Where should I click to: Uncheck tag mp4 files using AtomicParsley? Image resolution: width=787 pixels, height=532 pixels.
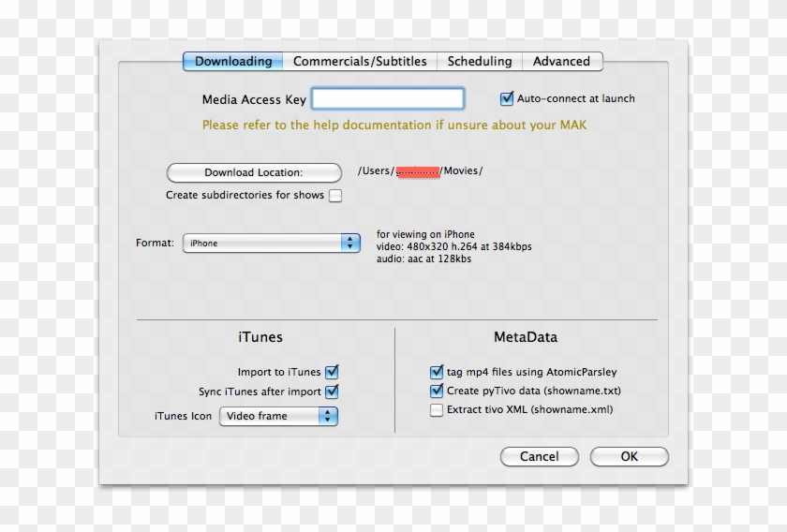coord(437,372)
